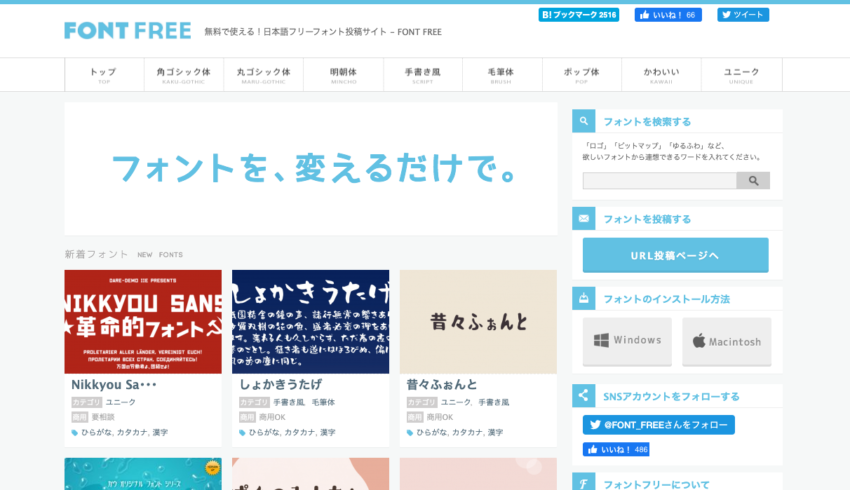Click the FONT FREE logo
Image resolution: width=850 pixels, height=490 pixels.
pos(127,31)
